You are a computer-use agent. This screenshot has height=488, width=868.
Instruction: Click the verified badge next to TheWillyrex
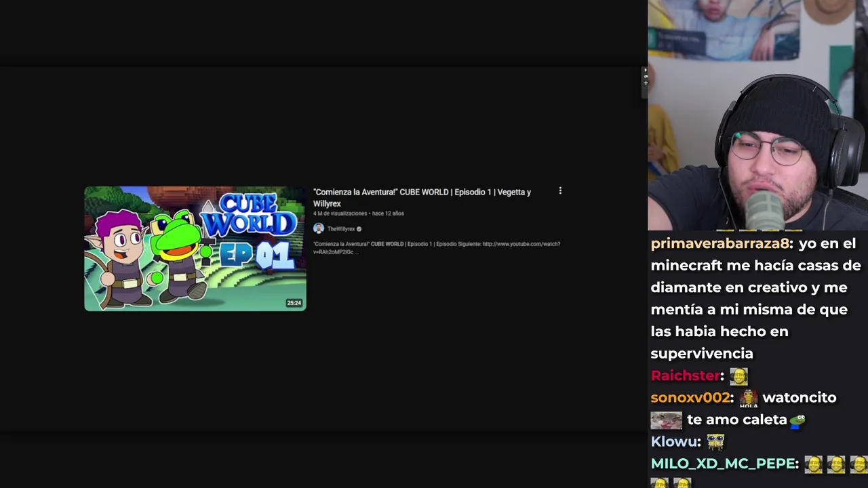click(x=359, y=229)
